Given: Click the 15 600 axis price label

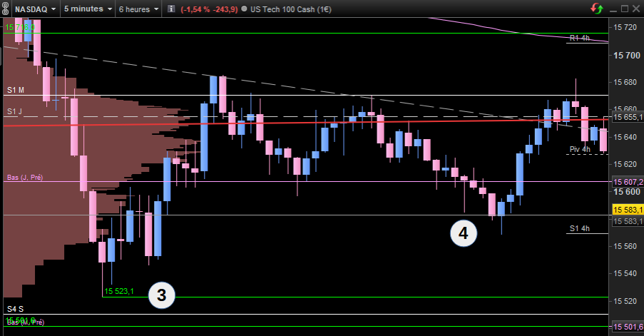Looking at the screenshot, I should coord(627,192).
